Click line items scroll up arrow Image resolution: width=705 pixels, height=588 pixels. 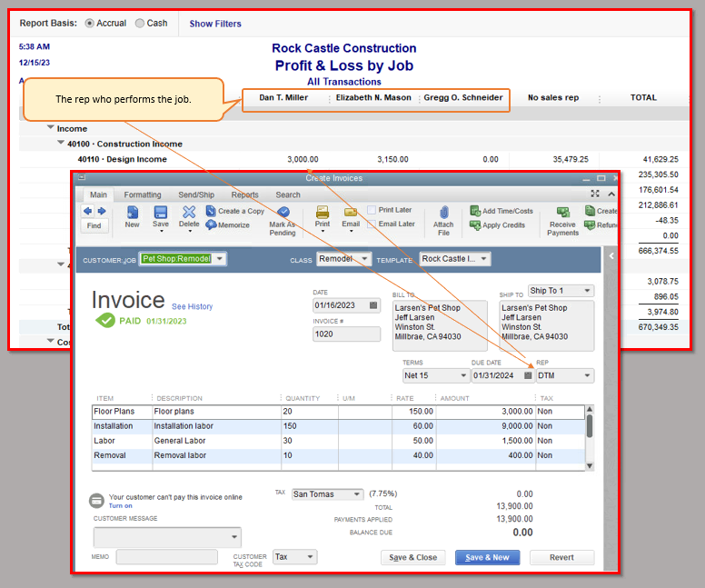coord(590,409)
